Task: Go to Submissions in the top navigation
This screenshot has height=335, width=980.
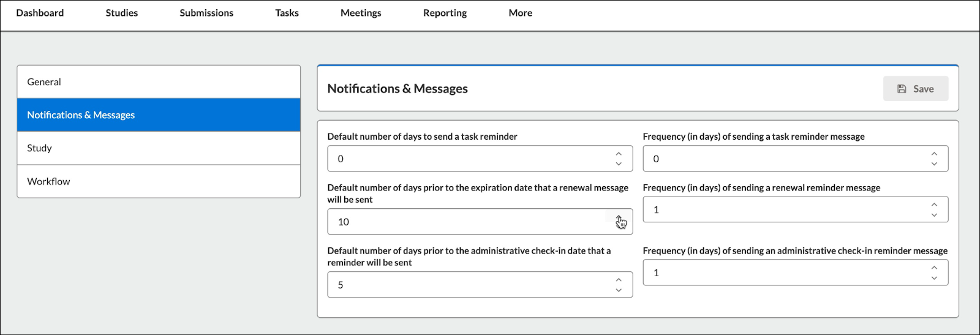Action: (x=206, y=13)
